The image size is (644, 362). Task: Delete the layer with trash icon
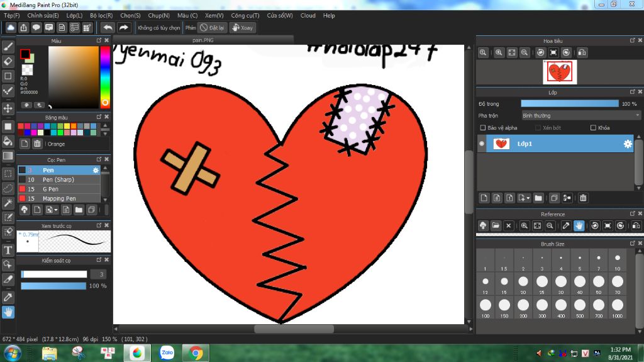(x=583, y=198)
